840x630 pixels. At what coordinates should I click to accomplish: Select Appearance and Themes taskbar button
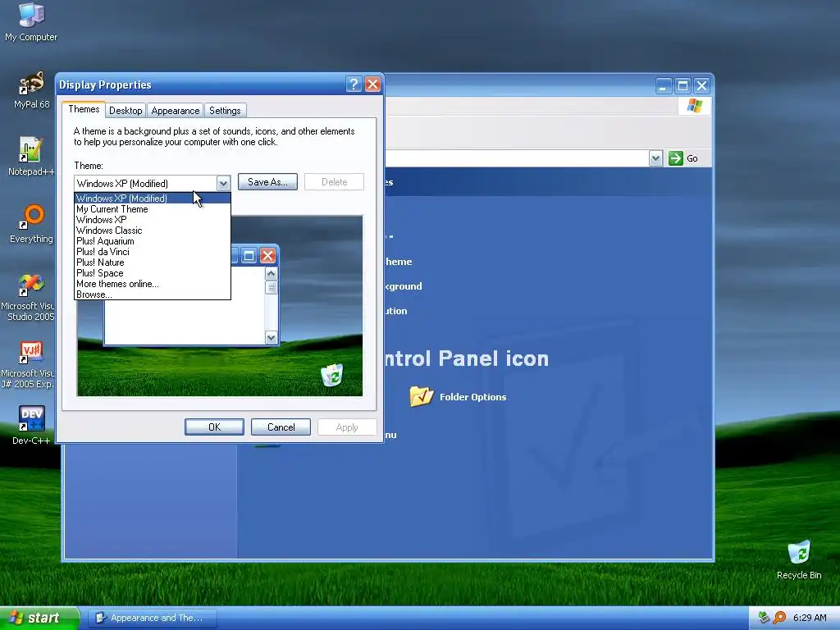tap(152, 618)
